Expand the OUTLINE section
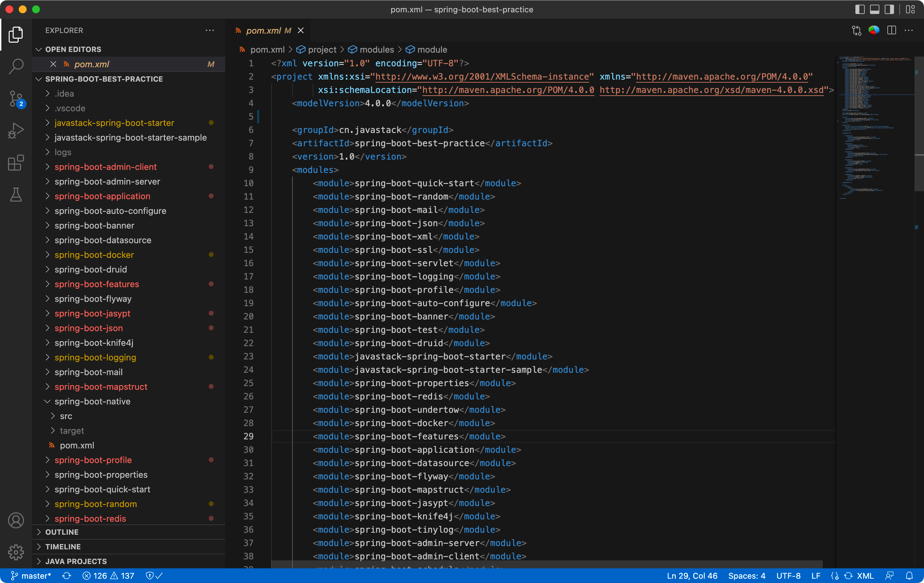 pyautogui.click(x=129, y=532)
